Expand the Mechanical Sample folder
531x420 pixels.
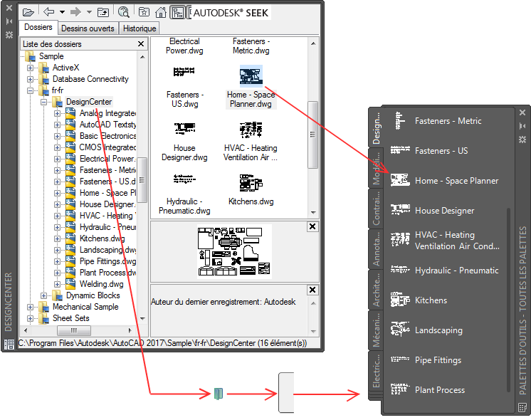(x=30, y=307)
